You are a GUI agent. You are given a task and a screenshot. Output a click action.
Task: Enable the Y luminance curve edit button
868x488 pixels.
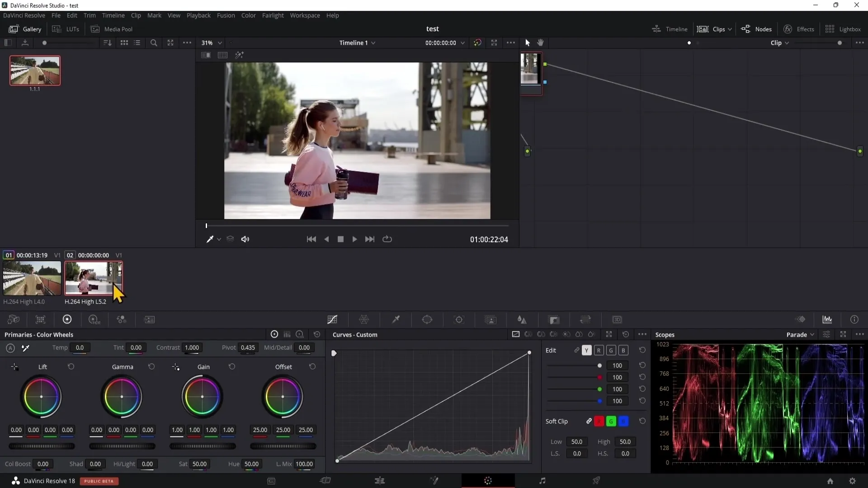pos(586,350)
